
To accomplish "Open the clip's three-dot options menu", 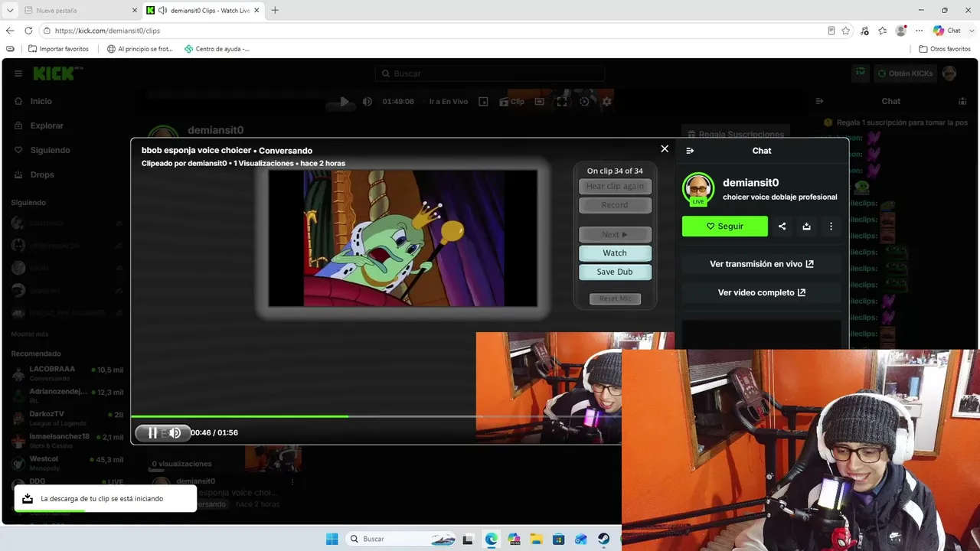I will click(x=831, y=227).
